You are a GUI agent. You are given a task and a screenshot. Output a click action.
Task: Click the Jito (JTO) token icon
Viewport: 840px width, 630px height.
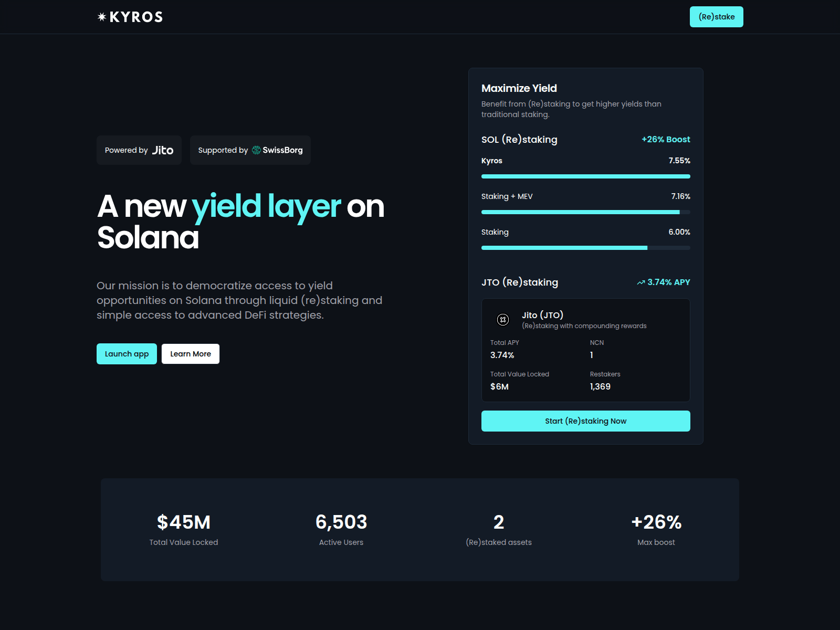(x=503, y=319)
